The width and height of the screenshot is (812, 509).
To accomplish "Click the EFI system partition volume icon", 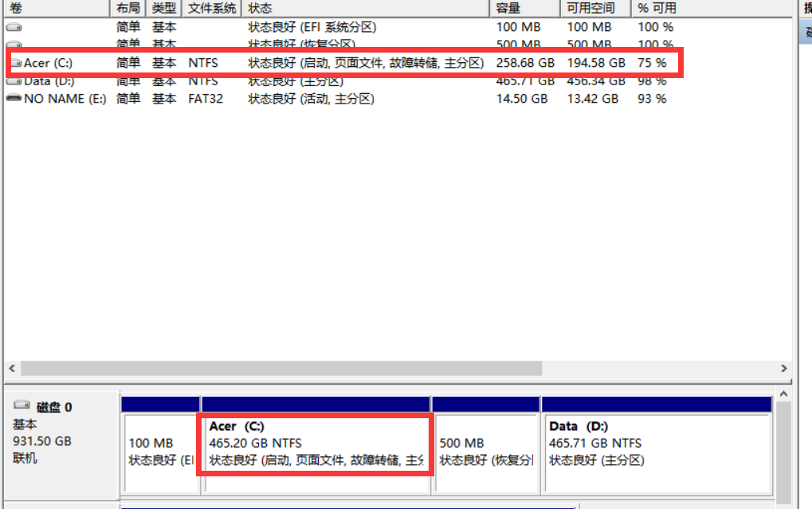I will [x=14, y=27].
